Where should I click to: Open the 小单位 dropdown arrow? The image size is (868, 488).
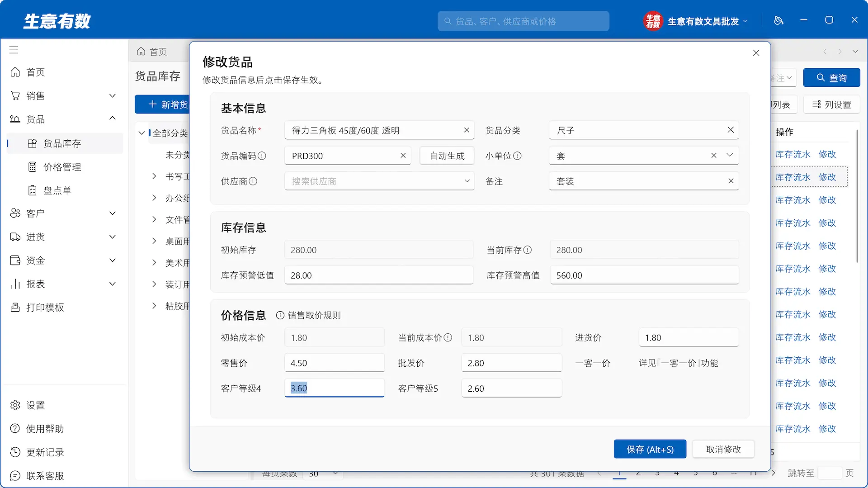pyautogui.click(x=730, y=155)
